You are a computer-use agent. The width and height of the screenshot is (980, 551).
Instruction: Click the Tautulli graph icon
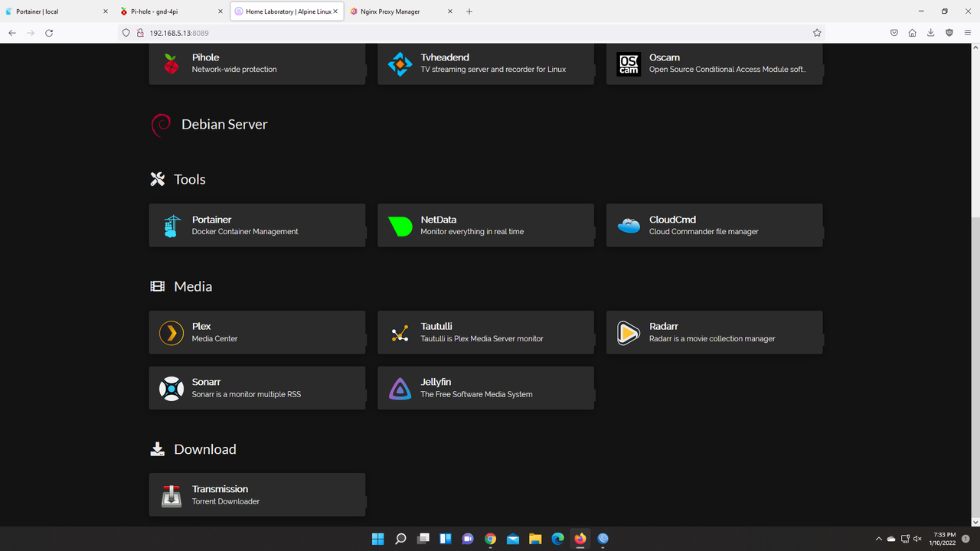pyautogui.click(x=400, y=333)
